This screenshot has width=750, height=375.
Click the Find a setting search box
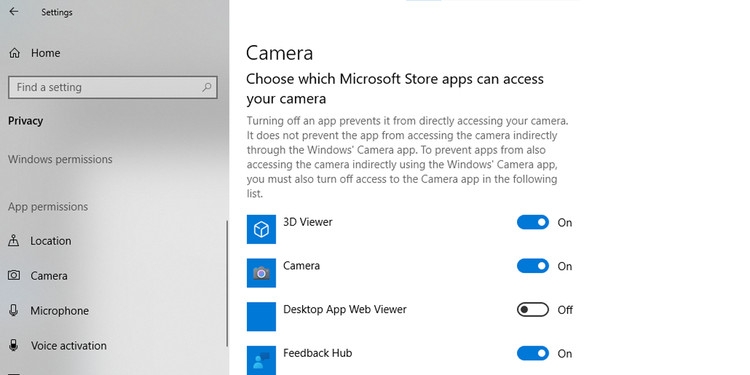pyautogui.click(x=113, y=88)
